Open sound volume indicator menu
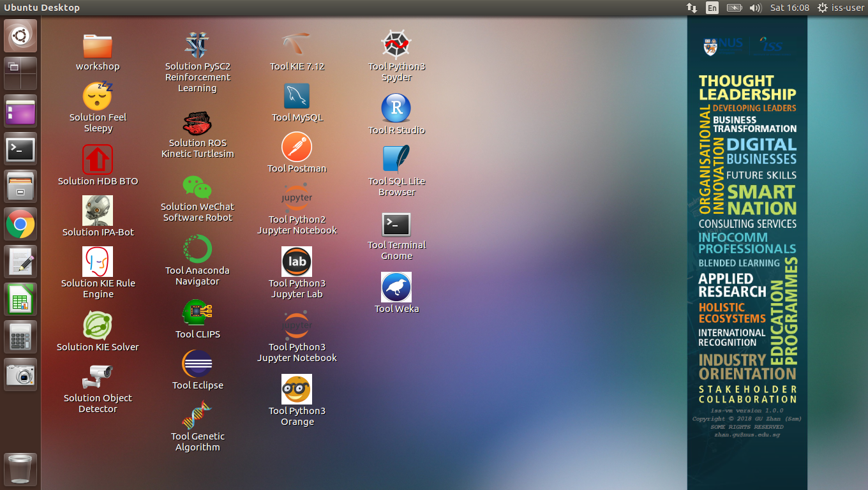This screenshot has width=868, height=490. (756, 8)
